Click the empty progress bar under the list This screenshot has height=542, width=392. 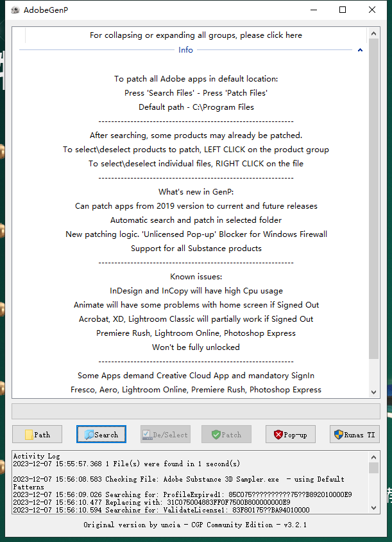coord(196,412)
